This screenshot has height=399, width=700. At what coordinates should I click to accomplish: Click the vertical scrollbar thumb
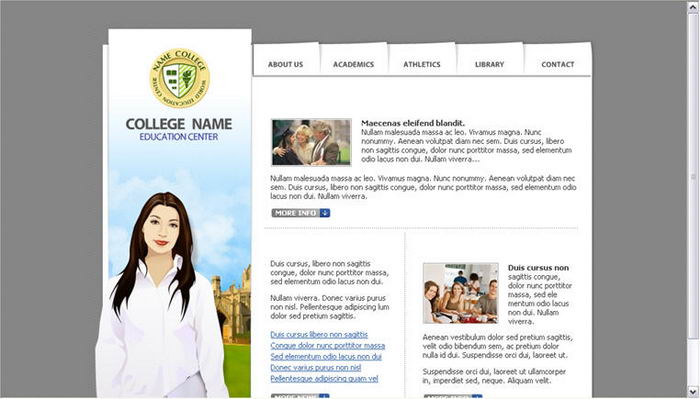[x=693, y=176]
